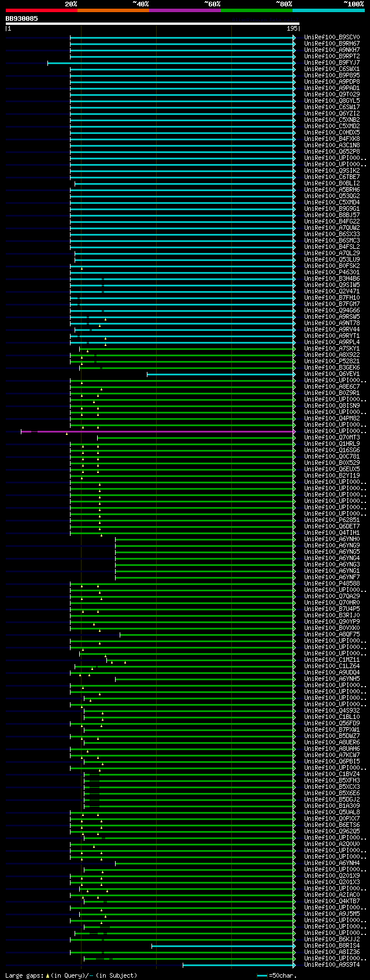Select label UniRef100_Q6YZI2
This screenshot has height=980, width=370.
click(x=332, y=114)
